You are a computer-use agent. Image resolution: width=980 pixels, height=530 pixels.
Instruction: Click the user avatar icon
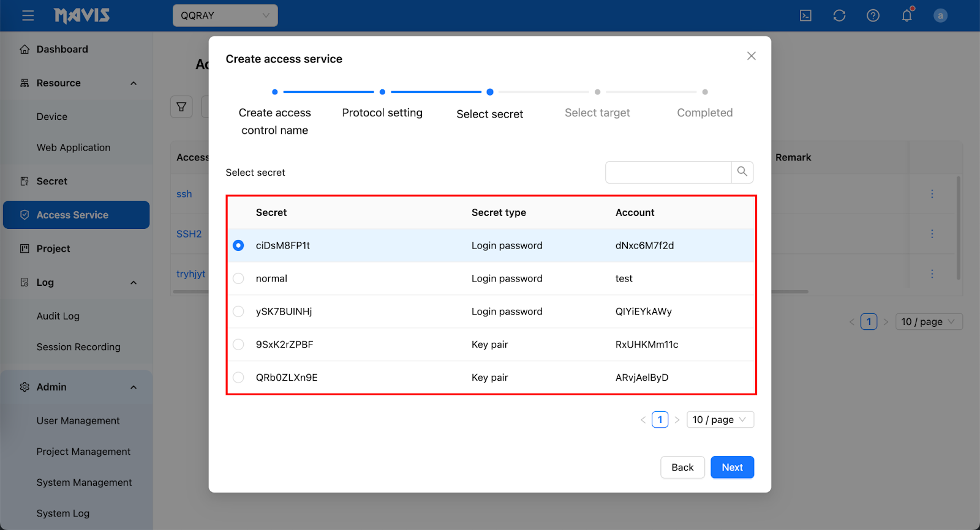[x=940, y=15]
